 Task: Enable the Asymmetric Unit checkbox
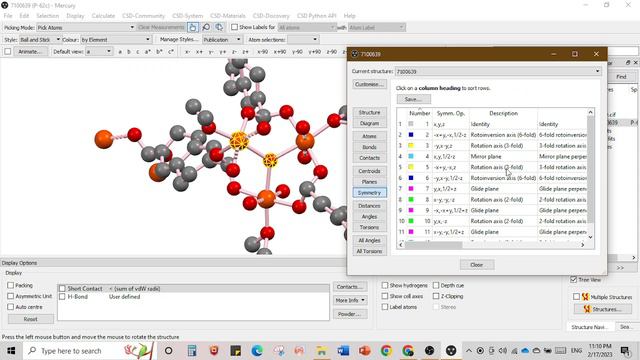[x=10, y=296]
